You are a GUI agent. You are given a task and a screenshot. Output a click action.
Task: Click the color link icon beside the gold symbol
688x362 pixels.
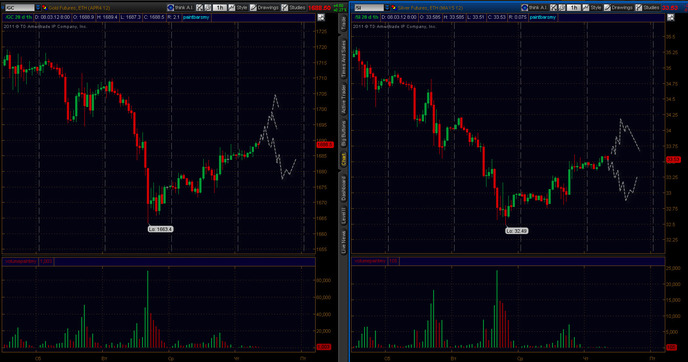point(45,7)
